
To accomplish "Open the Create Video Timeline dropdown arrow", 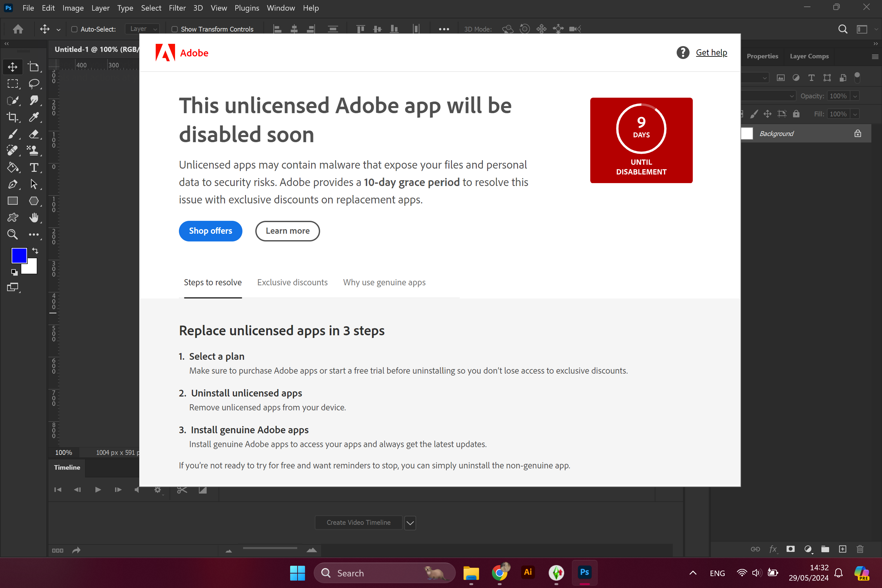I will point(410,523).
